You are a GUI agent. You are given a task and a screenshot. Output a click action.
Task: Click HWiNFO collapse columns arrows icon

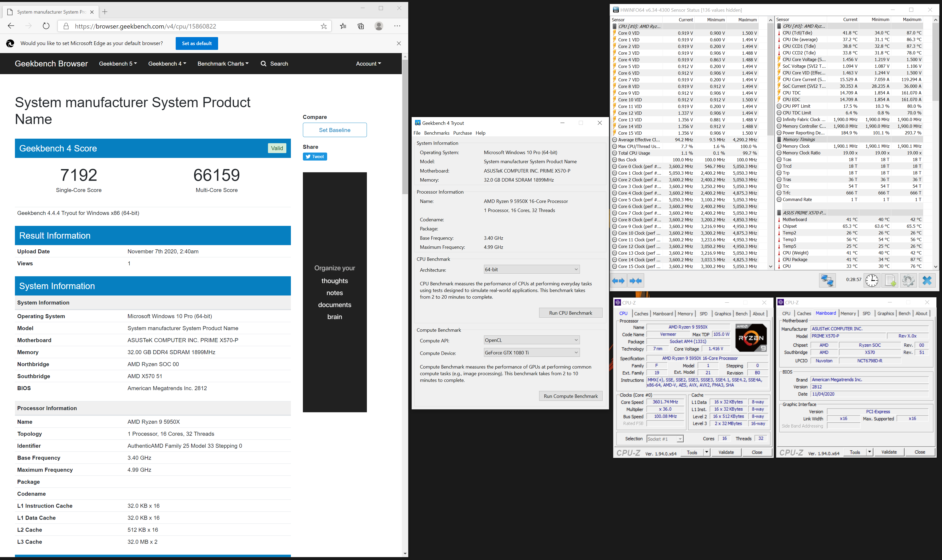[x=636, y=281]
